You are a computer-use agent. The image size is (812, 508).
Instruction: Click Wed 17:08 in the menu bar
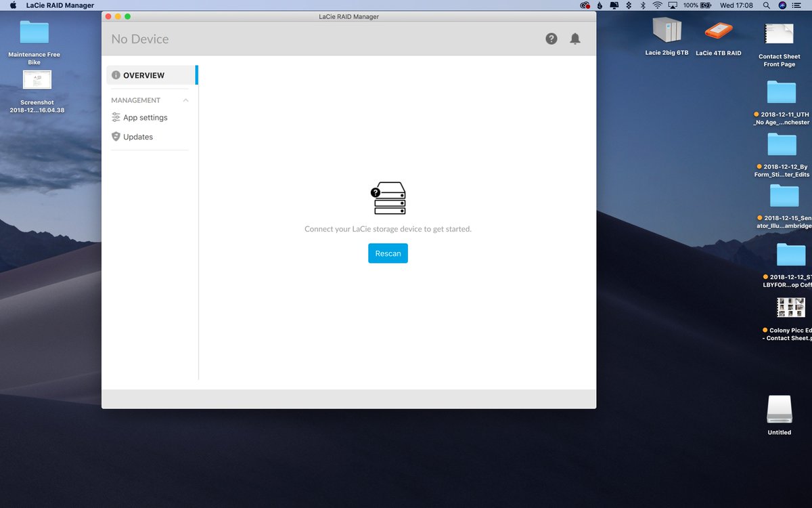click(x=737, y=5)
